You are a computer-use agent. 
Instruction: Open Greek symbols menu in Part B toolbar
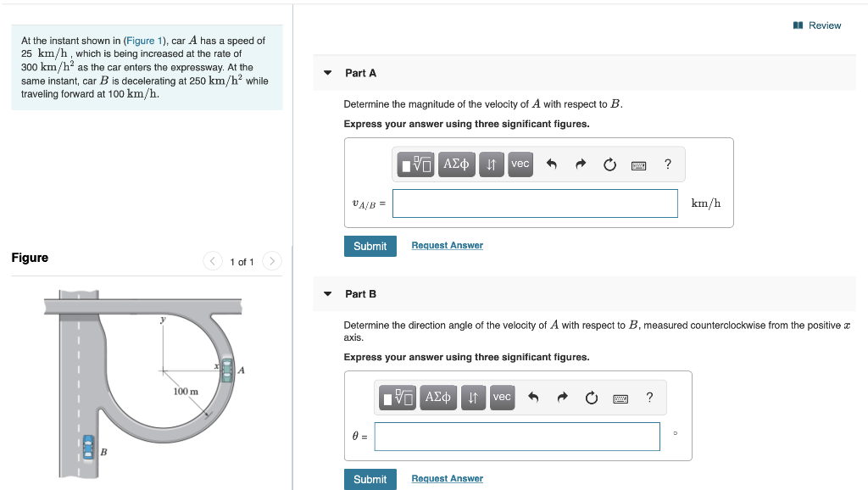click(438, 398)
